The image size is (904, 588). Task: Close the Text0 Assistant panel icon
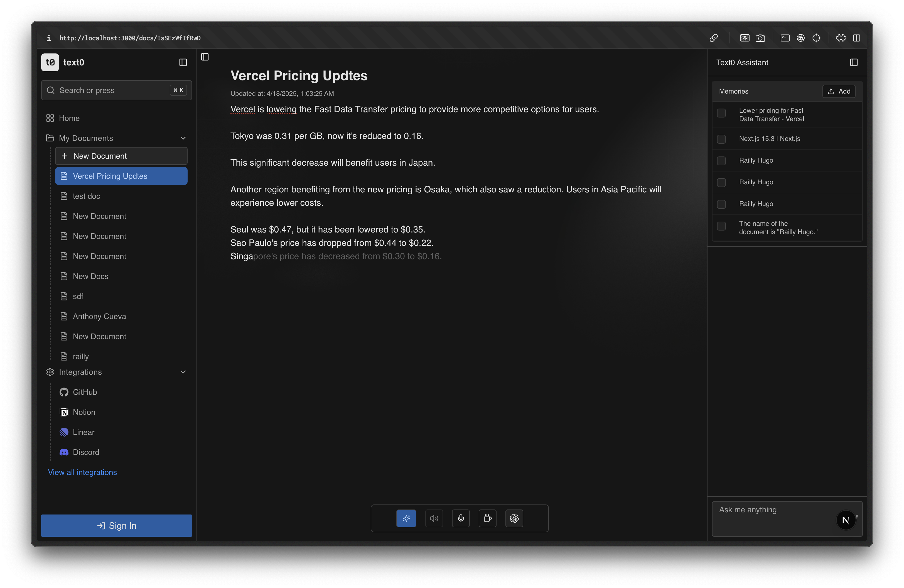(853, 62)
